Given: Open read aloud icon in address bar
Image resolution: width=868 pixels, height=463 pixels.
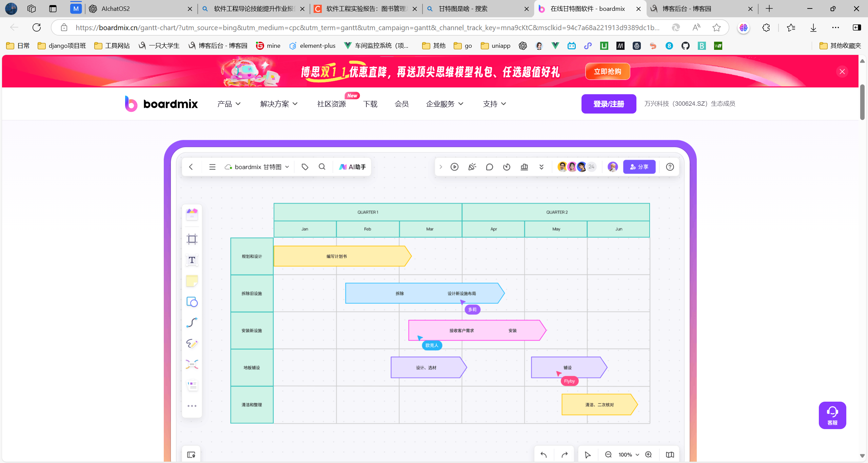Looking at the screenshot, I should click(696, 27).
